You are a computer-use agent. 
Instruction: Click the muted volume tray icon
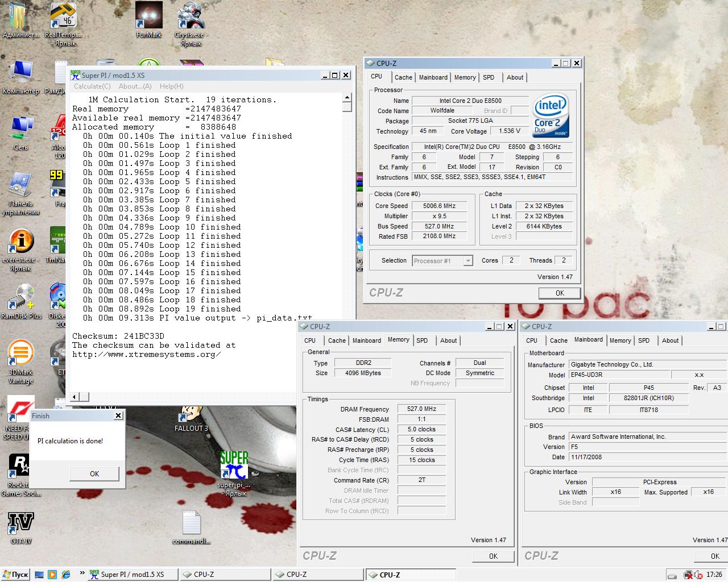point(698,575)
